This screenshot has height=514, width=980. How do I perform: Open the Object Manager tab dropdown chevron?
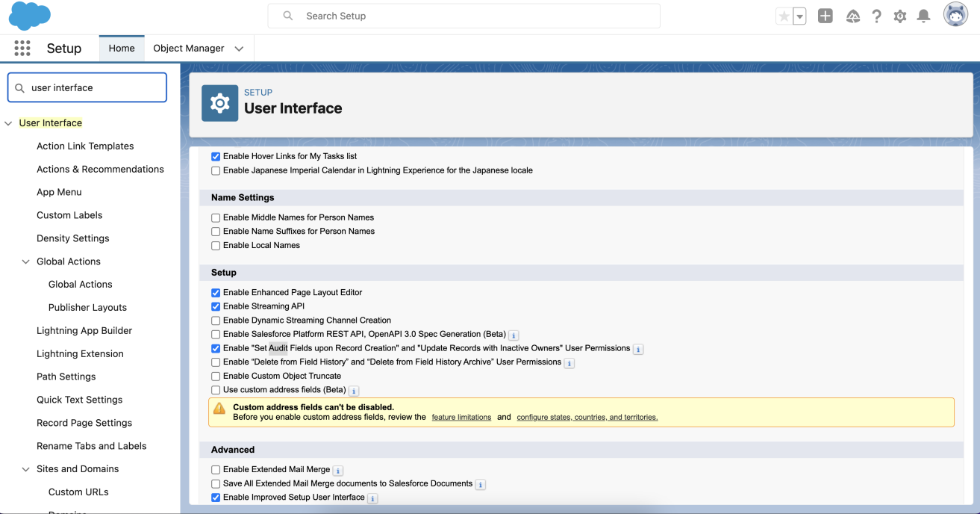point(239,49)
